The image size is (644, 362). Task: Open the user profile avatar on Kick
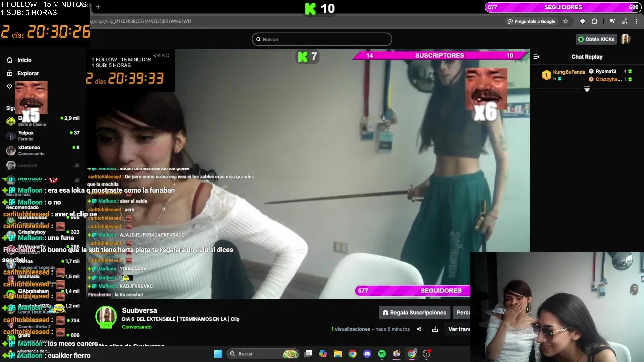(626, 39)
